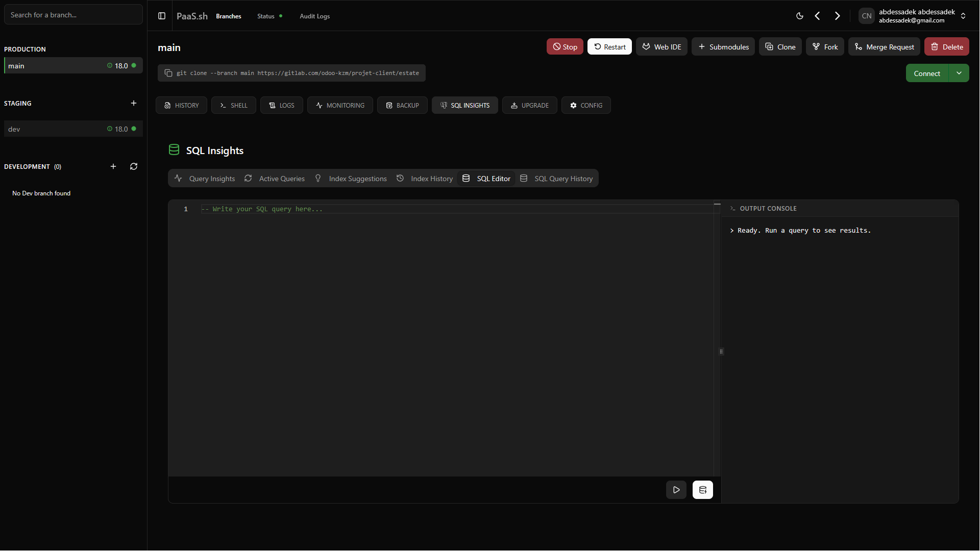
Task: Click the Connect button
Action: click(927, 73)
